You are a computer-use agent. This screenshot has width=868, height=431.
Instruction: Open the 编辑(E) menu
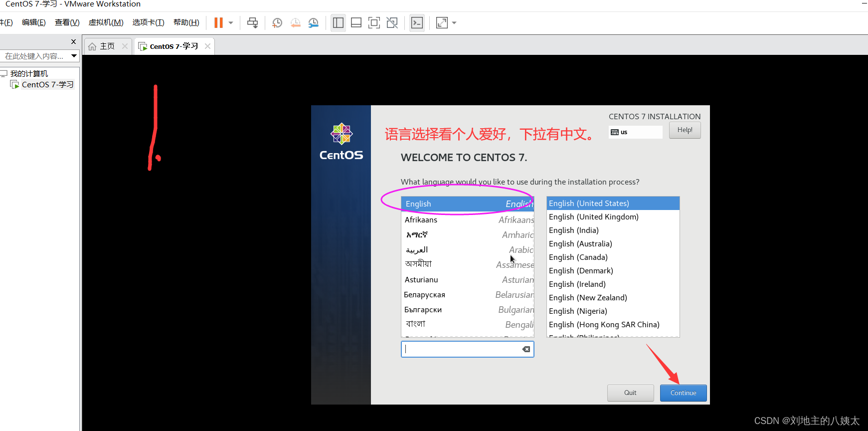33,22
